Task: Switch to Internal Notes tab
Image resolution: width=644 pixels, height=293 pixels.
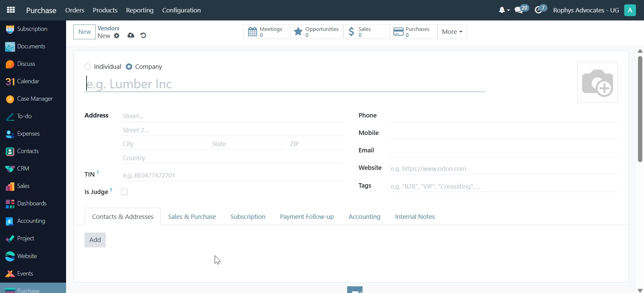Action: coord(415,217)
